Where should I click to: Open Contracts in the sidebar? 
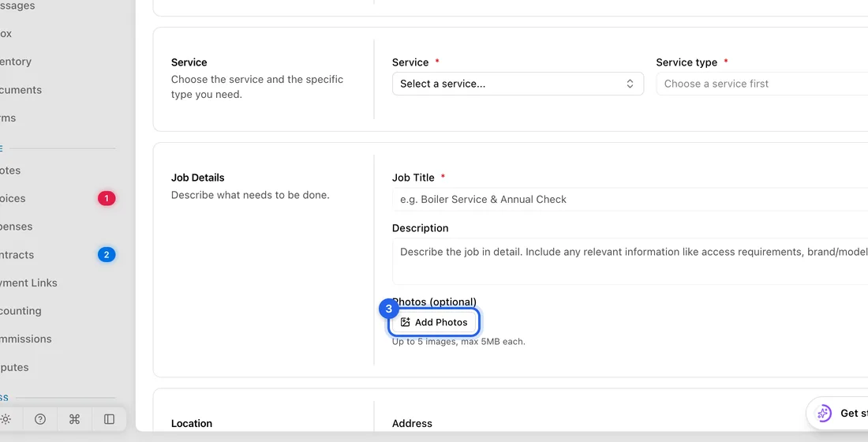click(x=17, y=255)
